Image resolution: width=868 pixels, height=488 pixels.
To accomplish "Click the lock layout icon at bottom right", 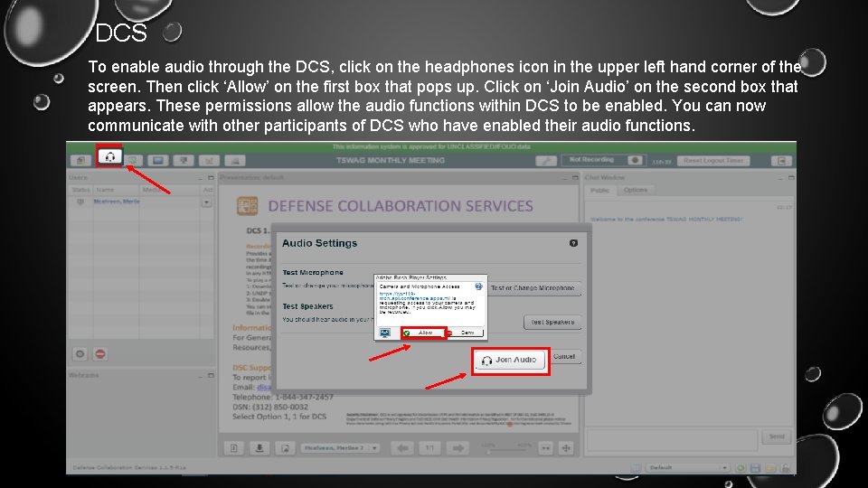I will [x=786, y=468].
